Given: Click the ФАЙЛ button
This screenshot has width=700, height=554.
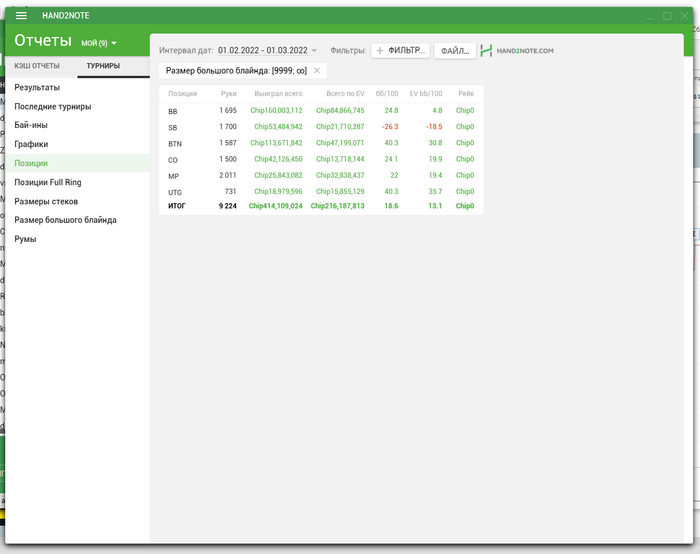Looking at the screenshot, I should (x=455, y=51).
